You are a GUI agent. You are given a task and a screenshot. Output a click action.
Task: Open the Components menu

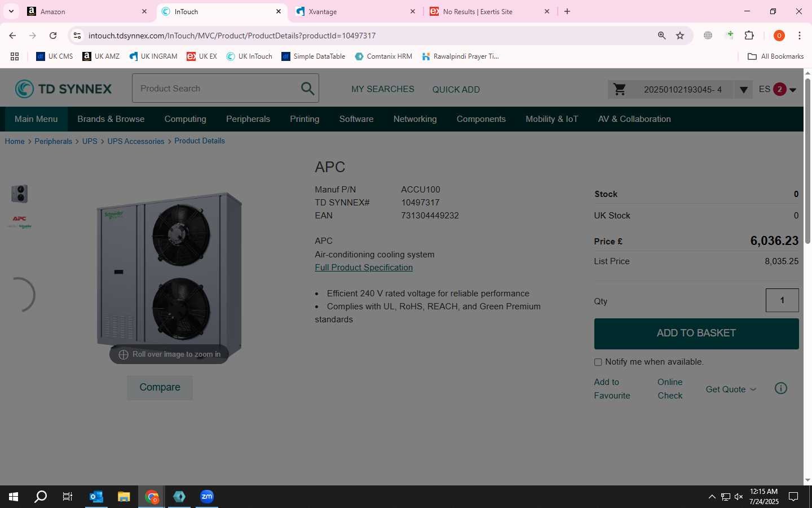(x=481, y=119)
